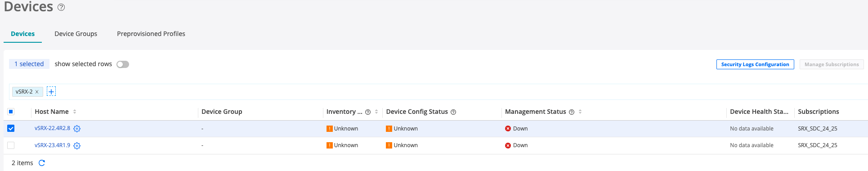Add a new filter with plus icon
The width and height of the screenshot is (868, 171).
pos(51,92)
